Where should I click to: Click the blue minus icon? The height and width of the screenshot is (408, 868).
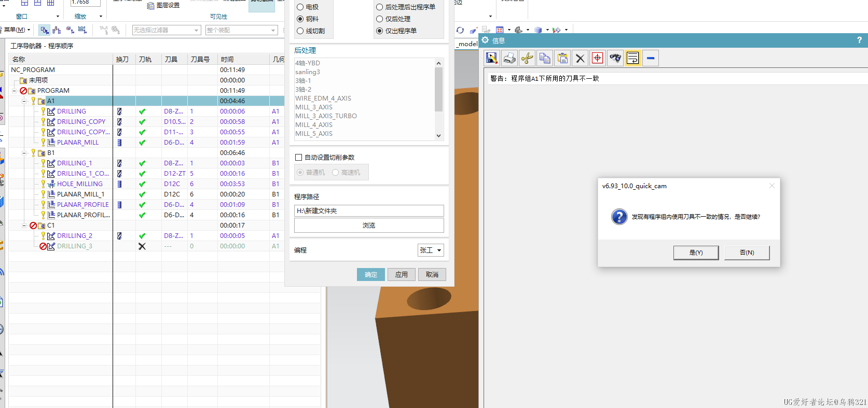coord(651,58)
